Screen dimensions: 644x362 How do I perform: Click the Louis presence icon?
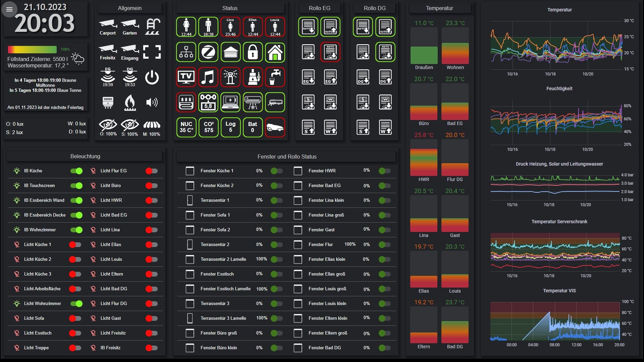(275, 27)
